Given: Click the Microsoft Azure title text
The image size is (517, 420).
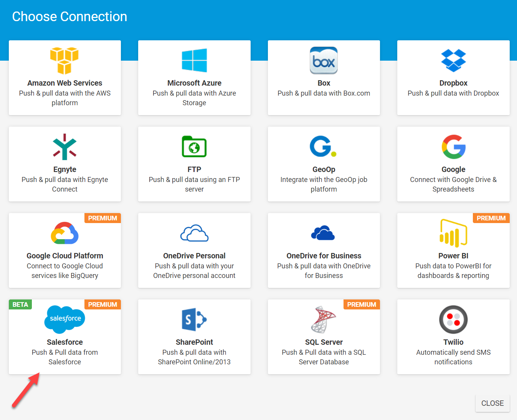Looking at the screenshot, I should (194, 83).
